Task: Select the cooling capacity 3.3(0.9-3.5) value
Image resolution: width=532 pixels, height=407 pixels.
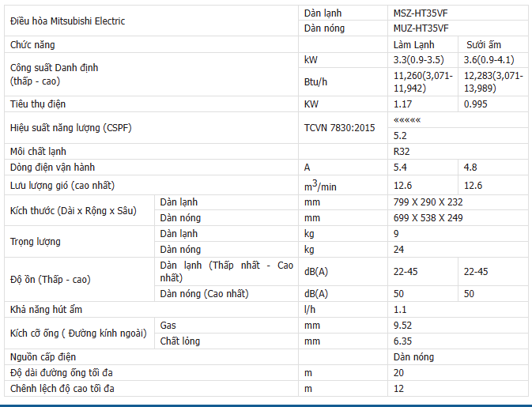Action: pyautogui.click(x=419, y=60)
